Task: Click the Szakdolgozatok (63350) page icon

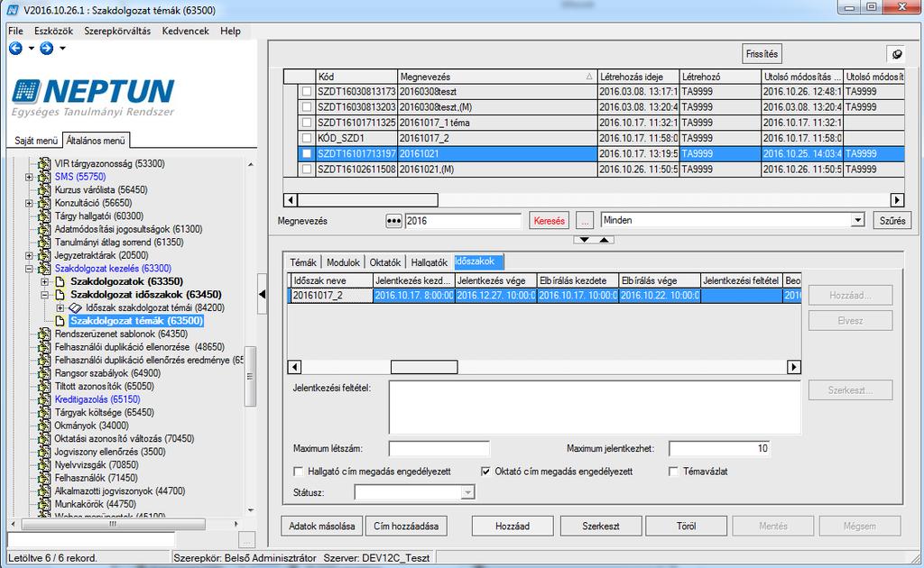Action: click(60, 281)
